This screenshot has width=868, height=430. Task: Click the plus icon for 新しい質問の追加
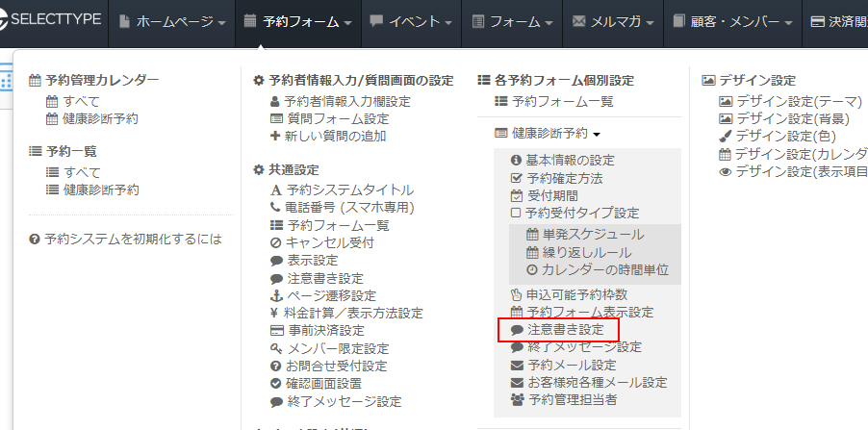[276, 136]
